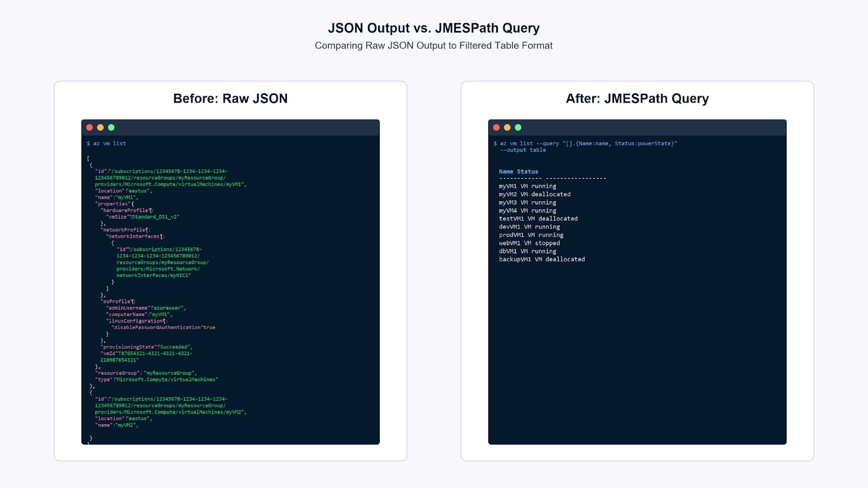Viewport: 868px width, 488px height.
Task: Click the red close dot on the After terminal
Action: 496,126
